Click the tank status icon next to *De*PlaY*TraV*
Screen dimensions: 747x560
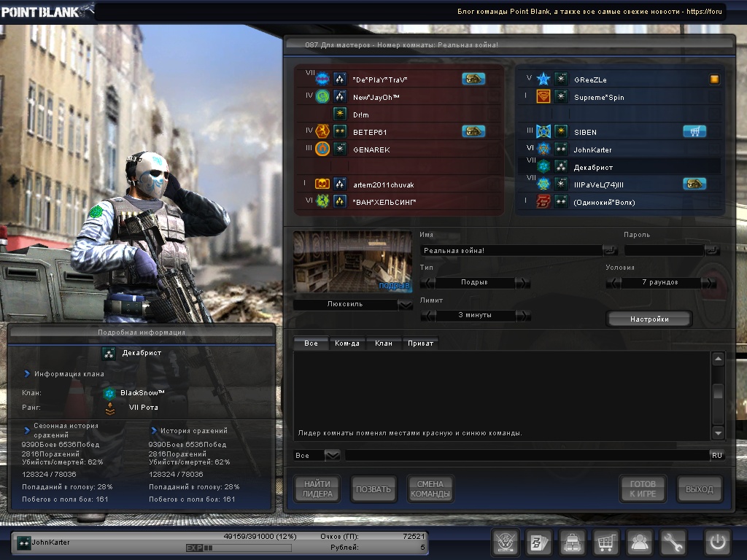coord(473,79)
